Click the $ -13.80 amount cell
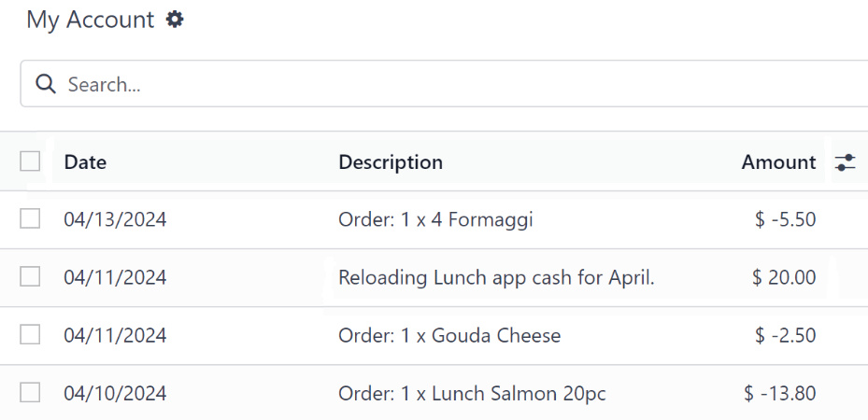Viewport: 868px width, 420px height. click(x=779, y=394)
